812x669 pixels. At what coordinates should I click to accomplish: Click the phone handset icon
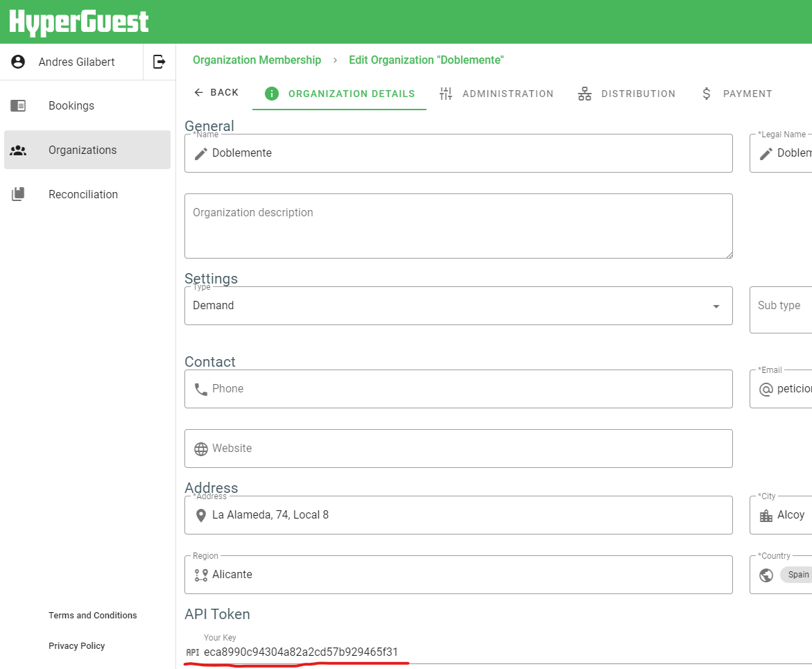click(201, 389)
